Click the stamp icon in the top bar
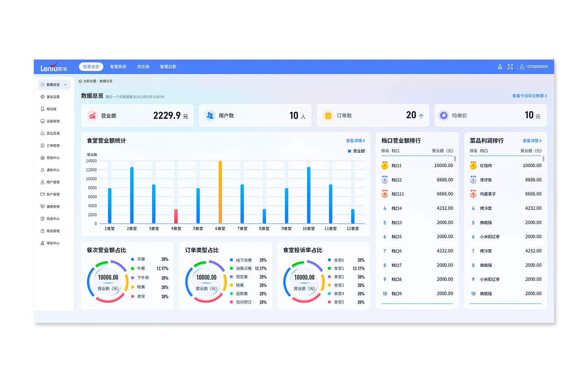Viewport: 588px width, 382px height. pos(500,67)
